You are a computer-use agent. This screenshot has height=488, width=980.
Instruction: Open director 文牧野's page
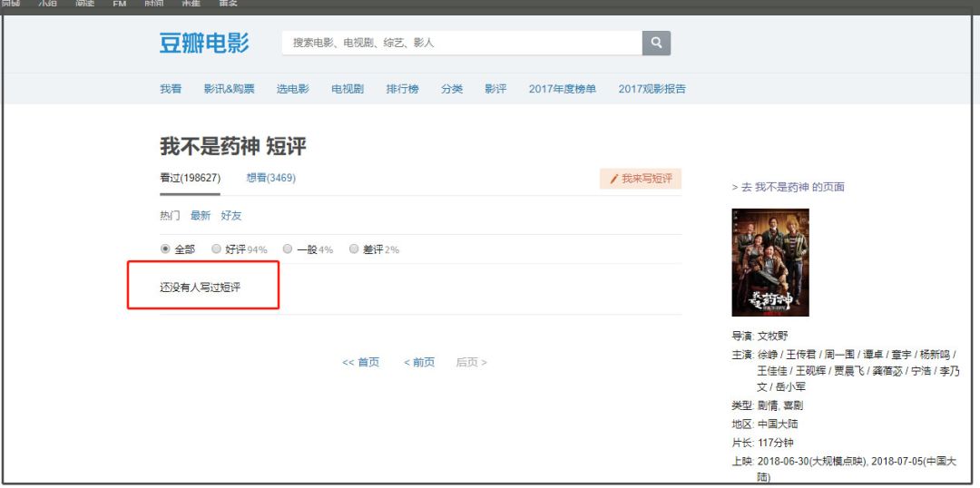tap(772, 337)
